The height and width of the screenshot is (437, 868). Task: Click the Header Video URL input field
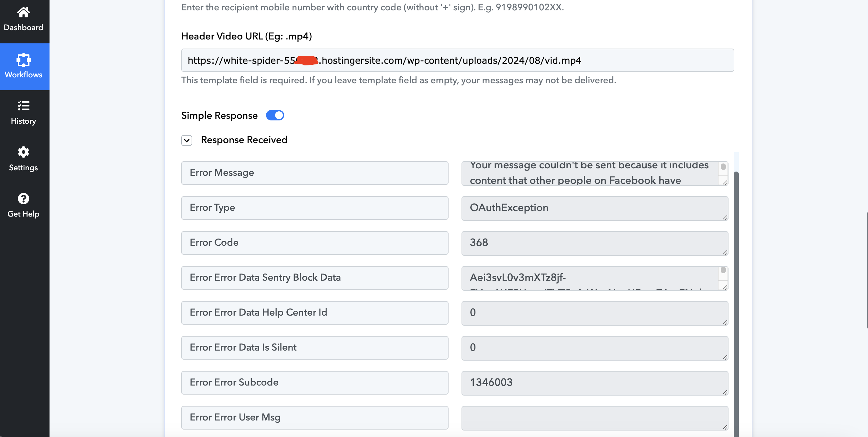coord(457,60)
